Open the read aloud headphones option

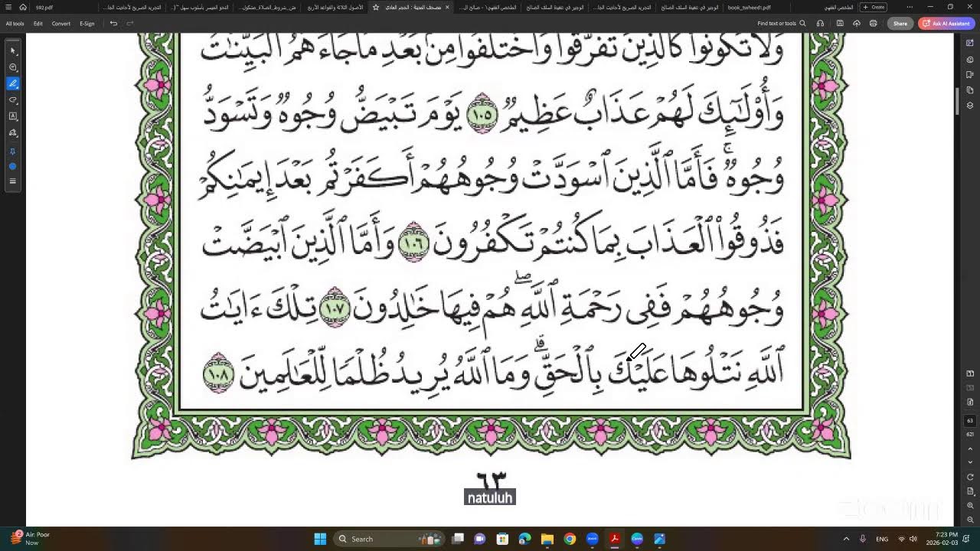[820, 24]
